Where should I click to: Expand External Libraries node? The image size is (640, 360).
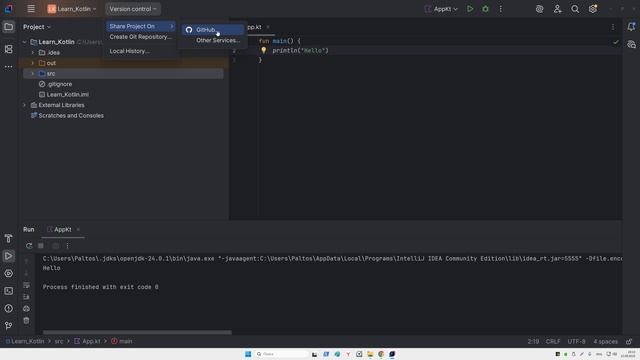(24, 105)
